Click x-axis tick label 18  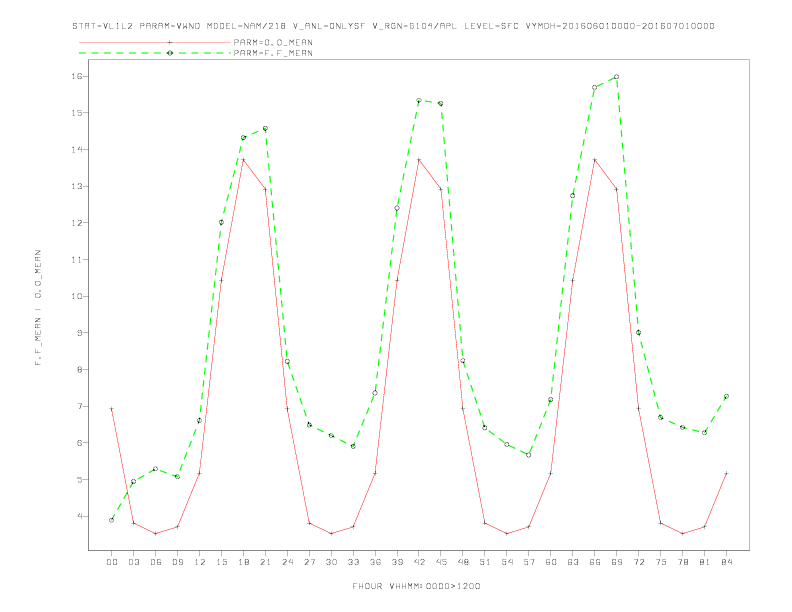click(x=243, y=562)
